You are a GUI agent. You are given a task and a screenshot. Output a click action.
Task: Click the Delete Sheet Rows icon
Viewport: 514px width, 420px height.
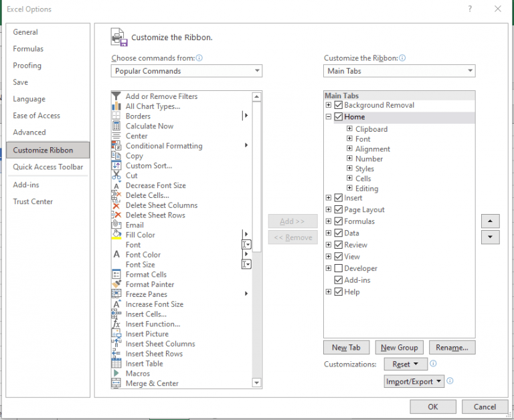[116, 215]
